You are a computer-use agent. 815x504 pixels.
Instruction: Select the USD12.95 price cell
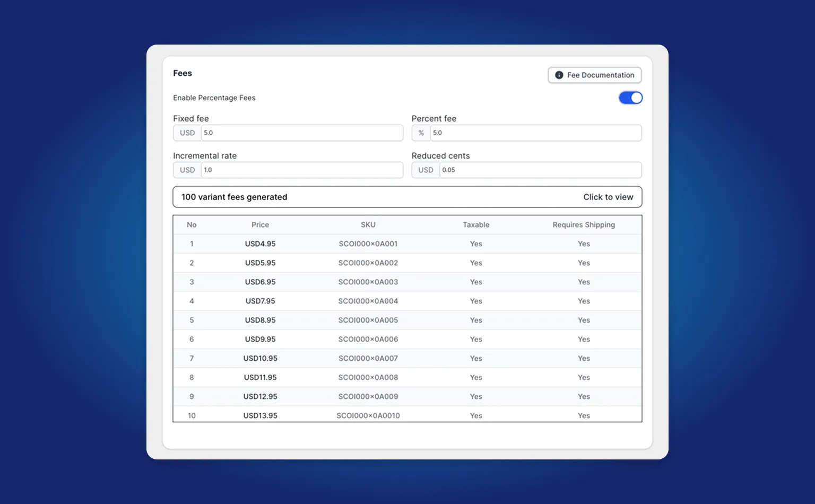click(x=260, y=397)
